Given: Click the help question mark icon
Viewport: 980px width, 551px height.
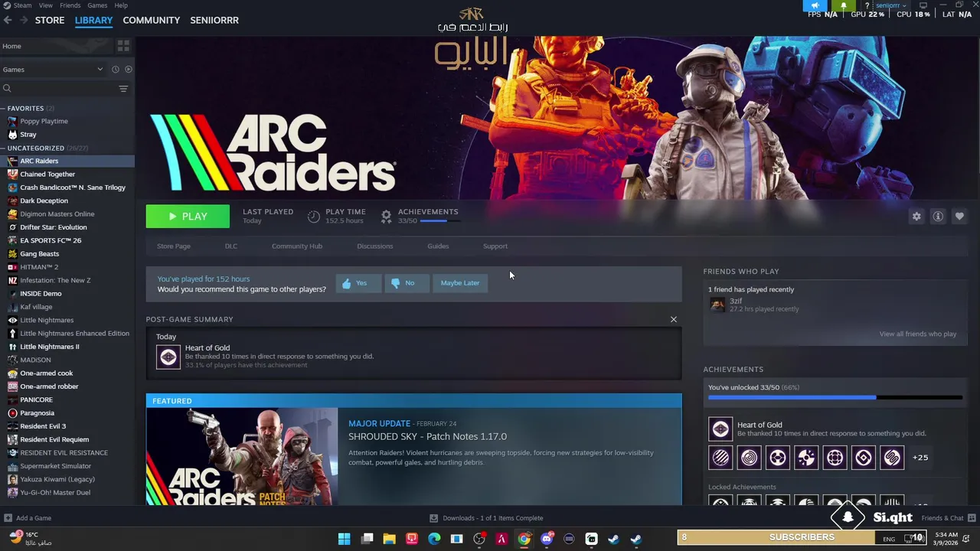Looking at the screenshot, I should point(867,5).
